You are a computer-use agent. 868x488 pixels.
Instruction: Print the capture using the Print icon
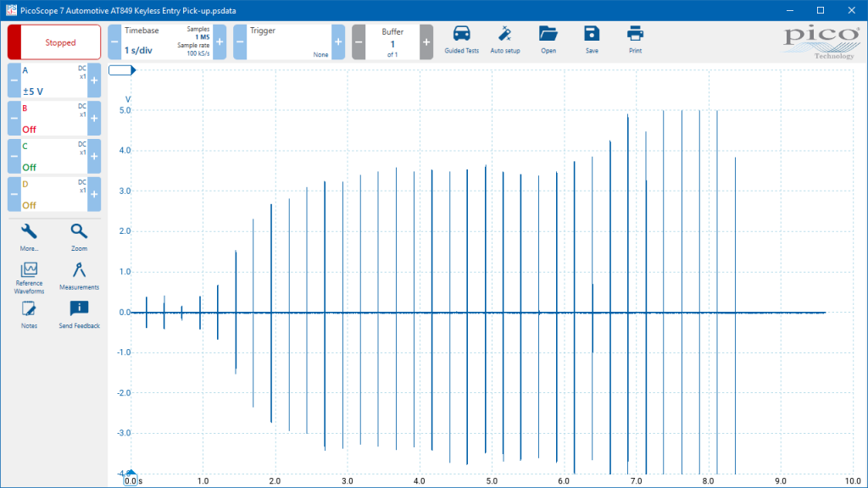pos(635,39)
